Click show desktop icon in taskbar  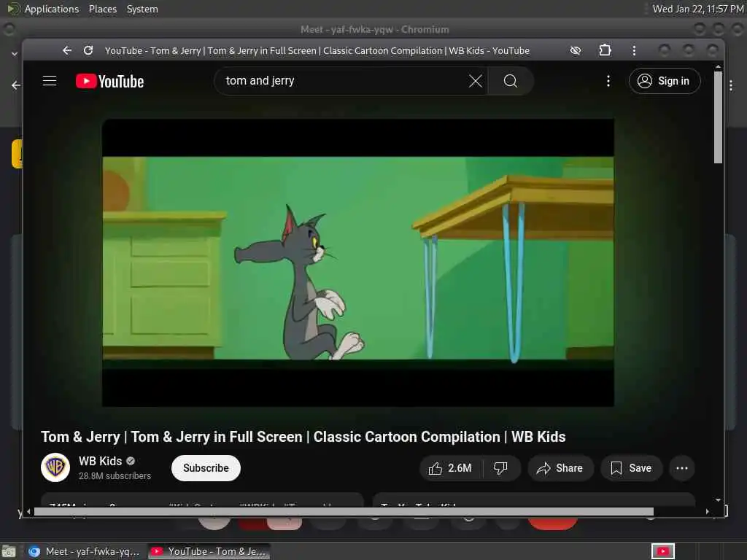coord(9,551)
